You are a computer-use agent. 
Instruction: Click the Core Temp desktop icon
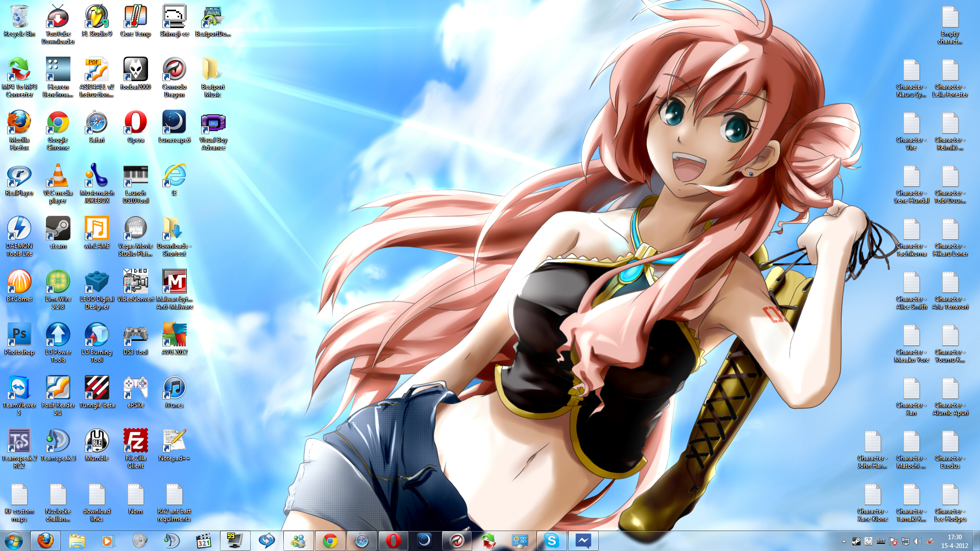point(136,21)
